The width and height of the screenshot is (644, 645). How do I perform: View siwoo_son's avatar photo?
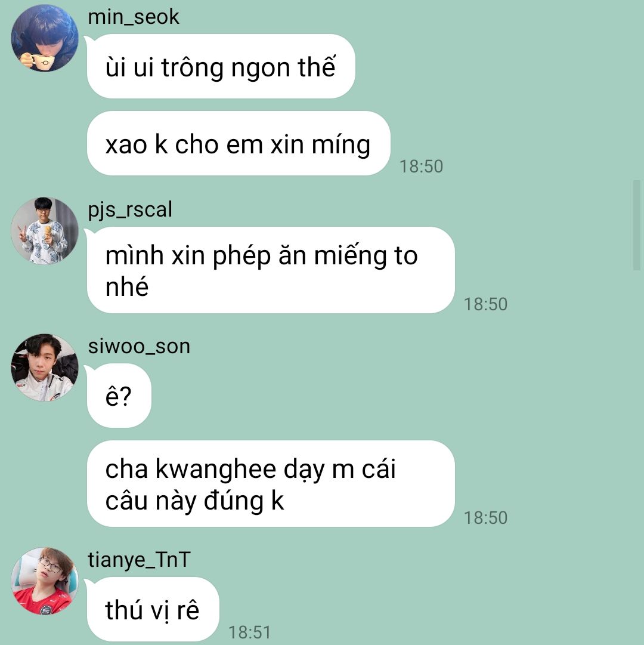[44, 368]
